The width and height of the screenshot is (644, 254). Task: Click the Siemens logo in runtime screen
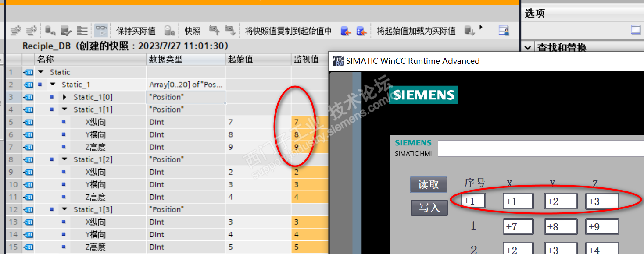(x=423, y=95)
